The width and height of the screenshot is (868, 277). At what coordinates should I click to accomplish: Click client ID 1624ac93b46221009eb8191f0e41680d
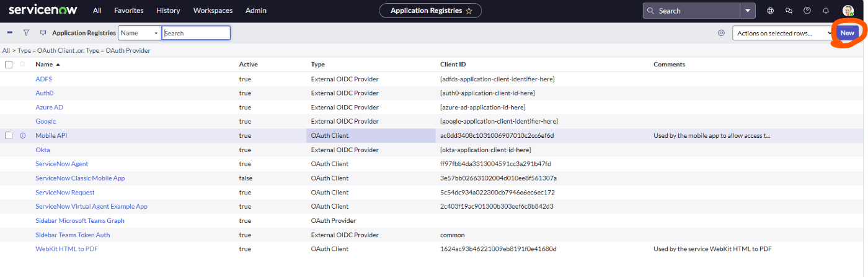click(x=498, y=249)
